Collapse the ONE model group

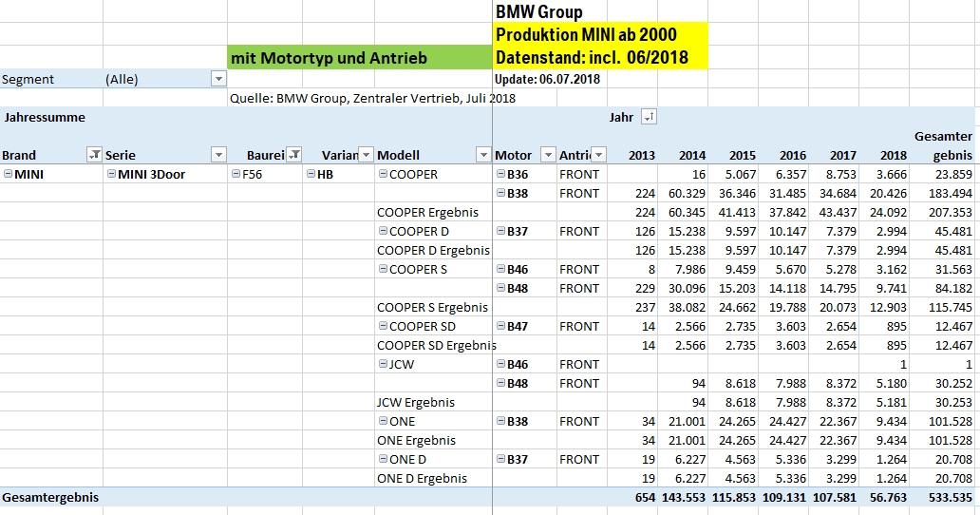[x=383, y=421]
